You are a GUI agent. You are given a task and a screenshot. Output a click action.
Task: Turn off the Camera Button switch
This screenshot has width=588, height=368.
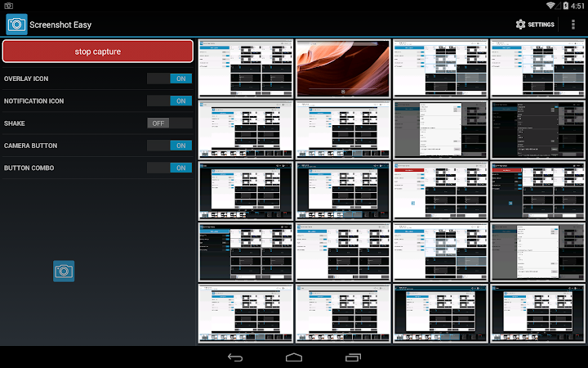tap(170, 146)
